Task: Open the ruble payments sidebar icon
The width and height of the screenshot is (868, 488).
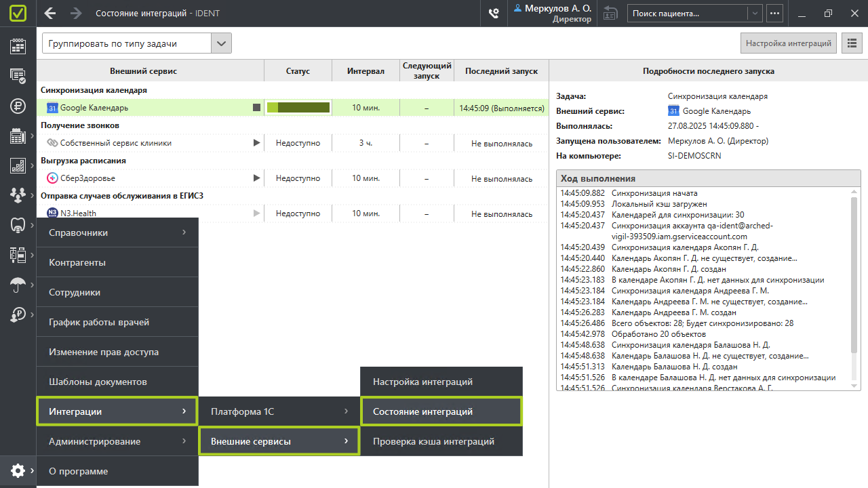Action: pos(18,105)
